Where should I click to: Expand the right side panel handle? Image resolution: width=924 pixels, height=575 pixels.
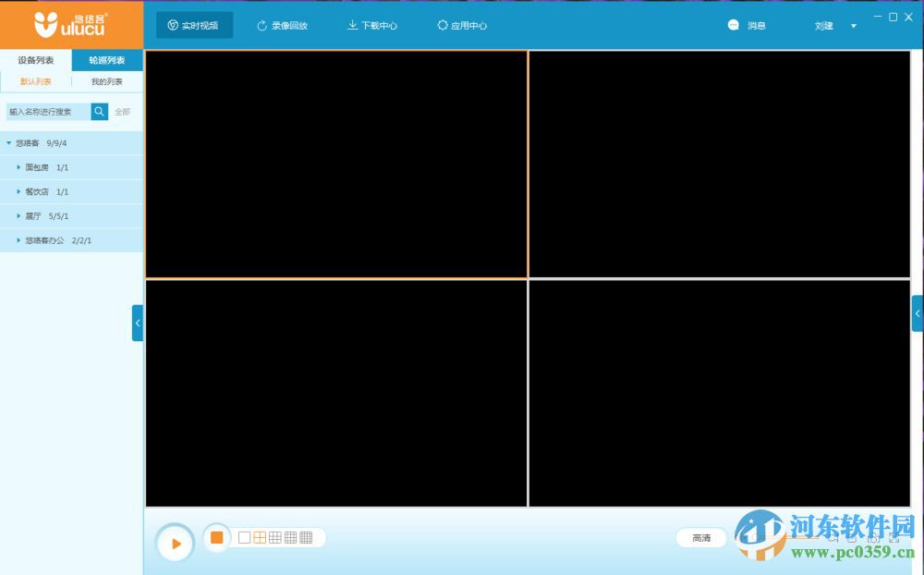coord(918,313)
